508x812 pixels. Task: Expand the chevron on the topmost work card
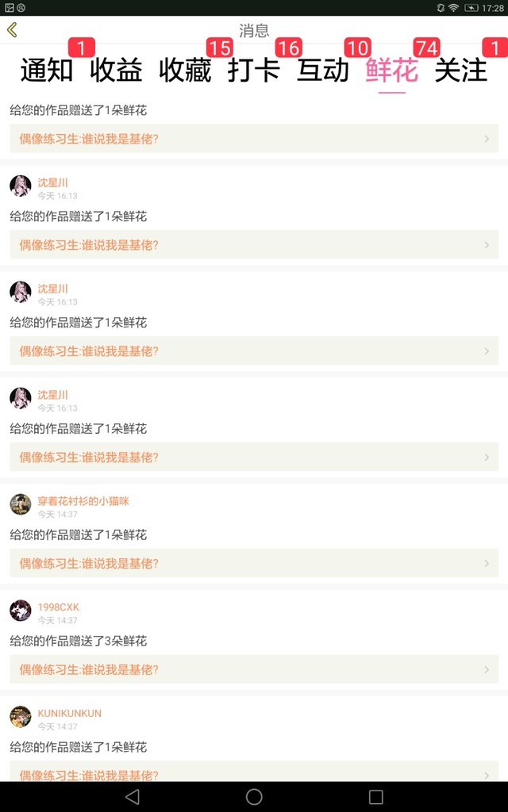point(487,139)
